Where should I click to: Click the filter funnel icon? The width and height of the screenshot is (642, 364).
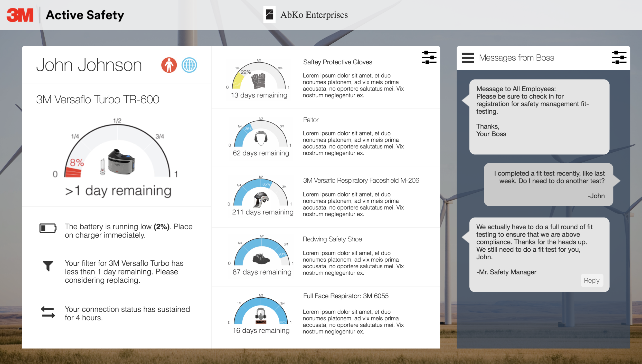tap(48, 266)
